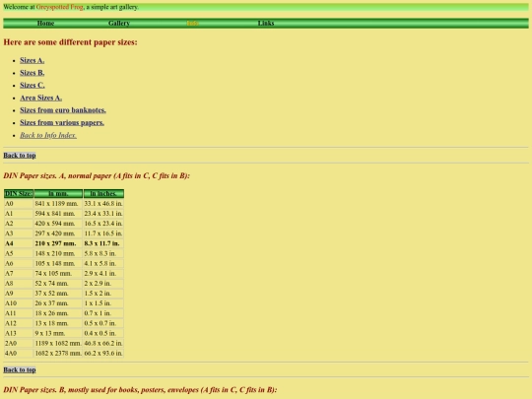Screen dimensions: 532x399
Task: Click Back to top below the A sizes table
Action: tap(20, 369)
